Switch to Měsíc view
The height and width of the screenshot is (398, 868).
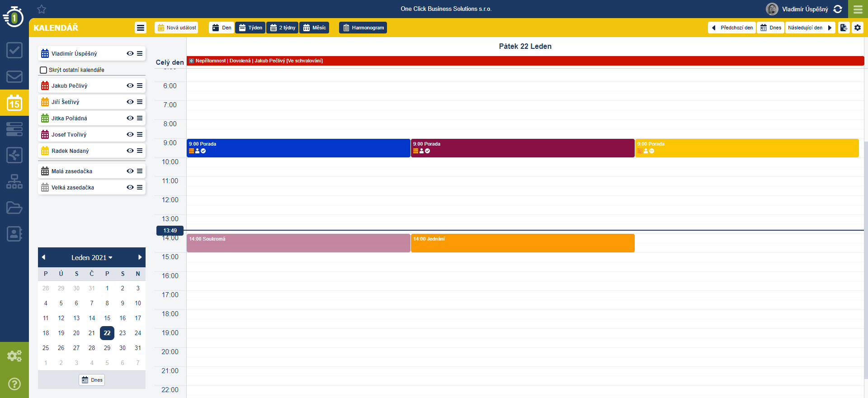314,28
